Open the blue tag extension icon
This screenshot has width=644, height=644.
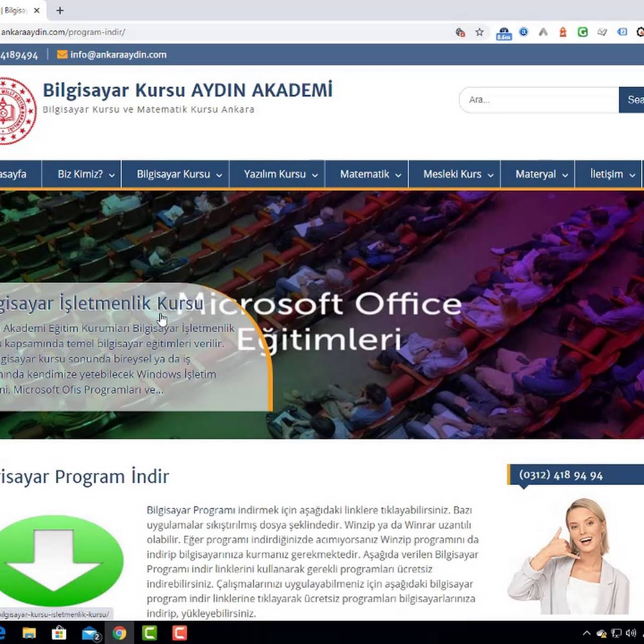[622, 32]
